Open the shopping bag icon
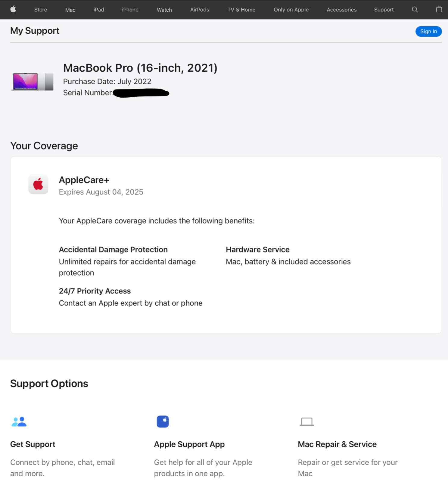 point(439,9)
